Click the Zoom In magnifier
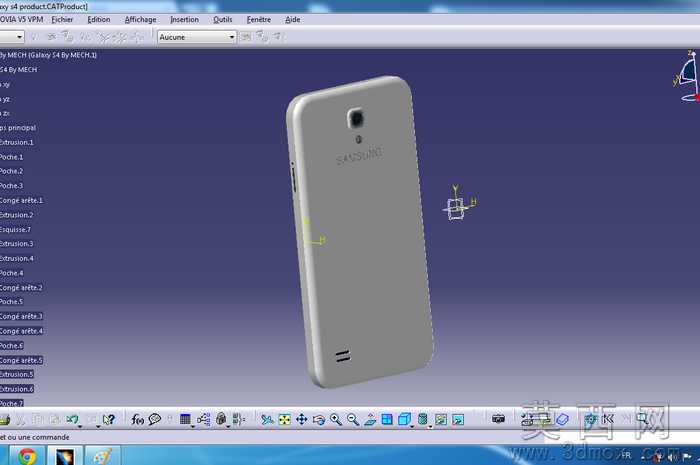This screenshot has width=700, height=465. coord(336,419)
